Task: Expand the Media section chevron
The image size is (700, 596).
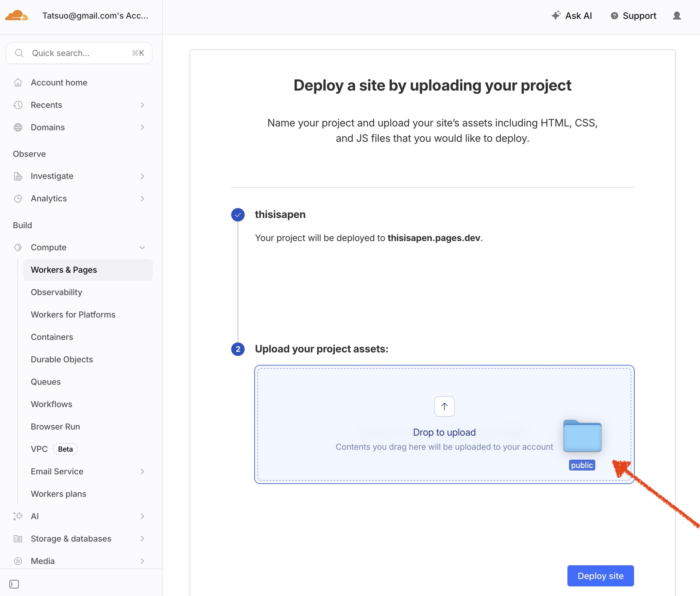Action: [x=142, y=561]
